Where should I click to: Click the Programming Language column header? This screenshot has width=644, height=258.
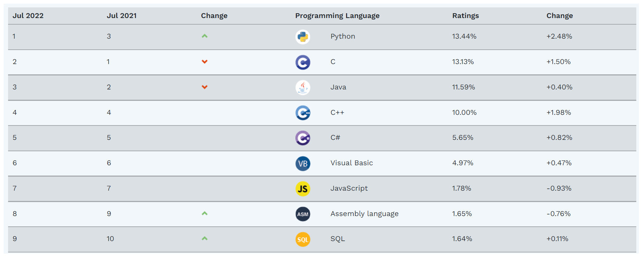coord(337,16)
